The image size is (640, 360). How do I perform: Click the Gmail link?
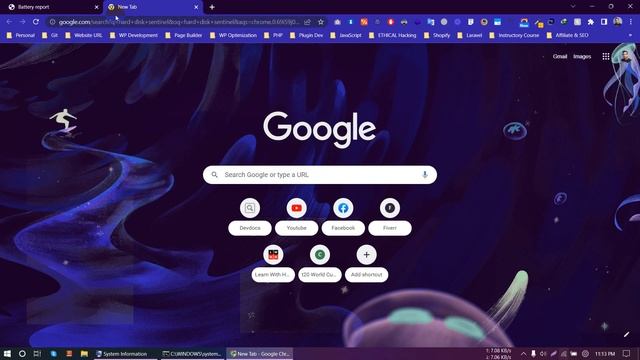[560, 56]
